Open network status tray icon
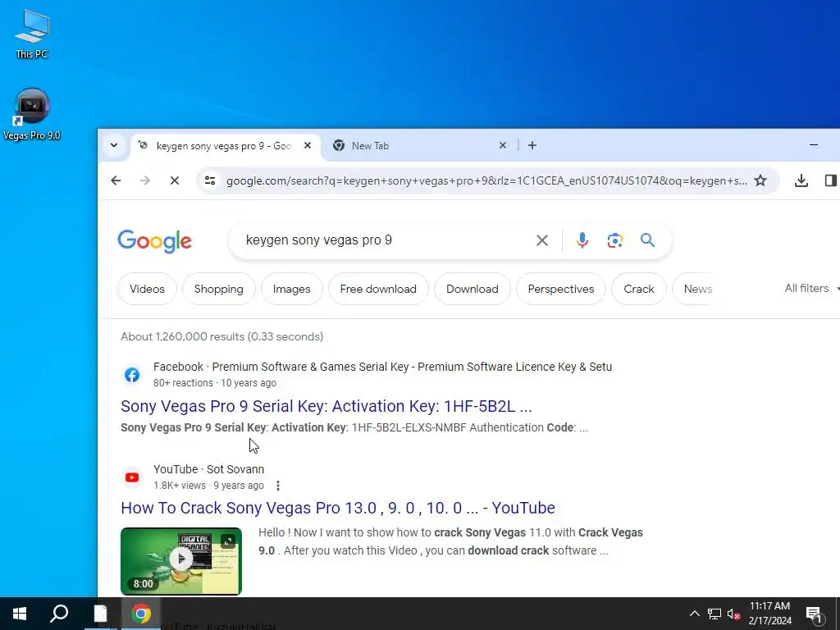840x630 pixels. (714, 614)
